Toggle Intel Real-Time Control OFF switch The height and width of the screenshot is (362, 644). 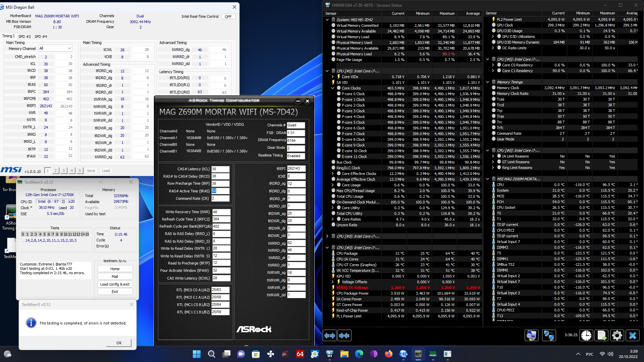pos(228,16)
